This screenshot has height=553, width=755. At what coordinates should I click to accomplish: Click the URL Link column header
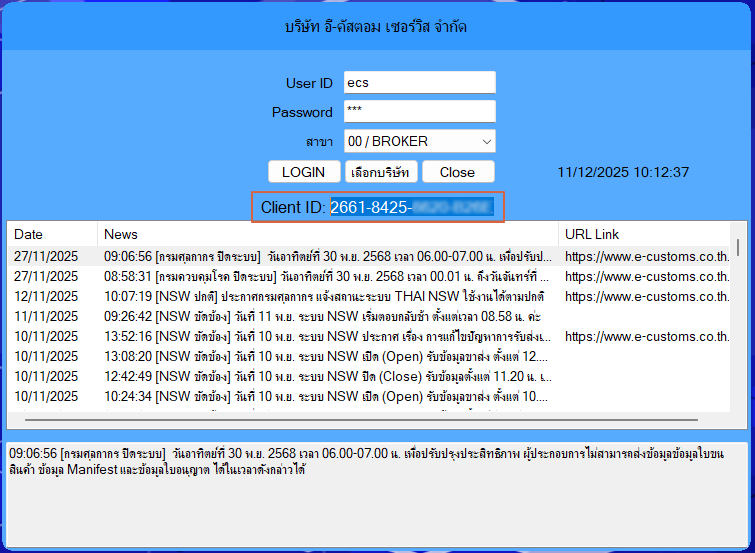(646, 234)
